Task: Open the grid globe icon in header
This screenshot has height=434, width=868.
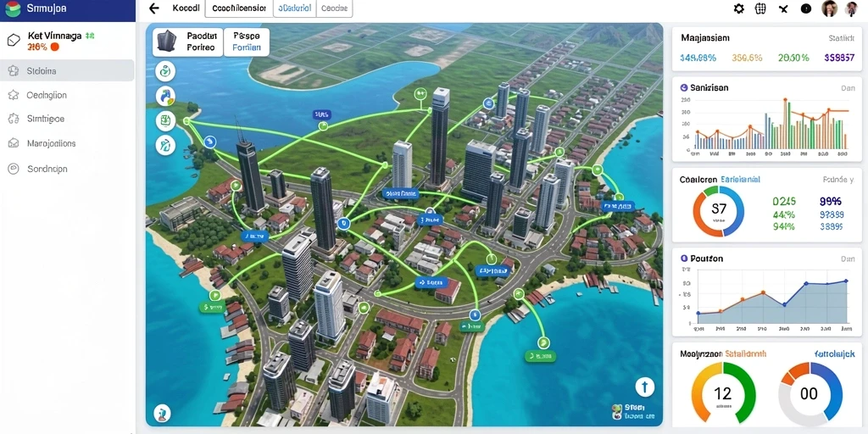Action: click(760, 8)
